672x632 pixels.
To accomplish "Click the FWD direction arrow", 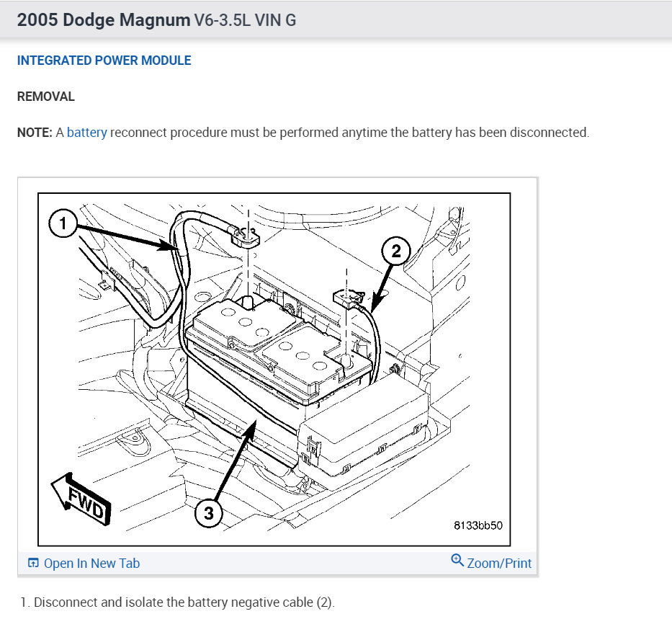I will pos(81,498).
